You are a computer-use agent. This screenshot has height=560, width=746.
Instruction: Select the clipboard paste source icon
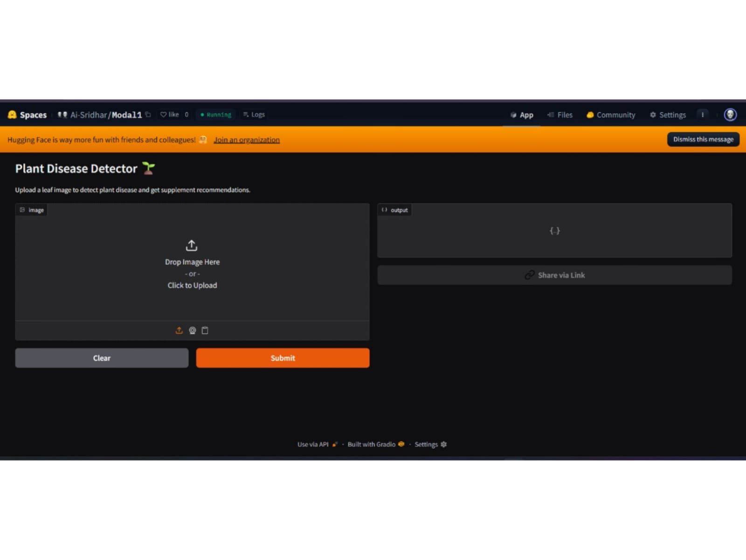(205, 330)
